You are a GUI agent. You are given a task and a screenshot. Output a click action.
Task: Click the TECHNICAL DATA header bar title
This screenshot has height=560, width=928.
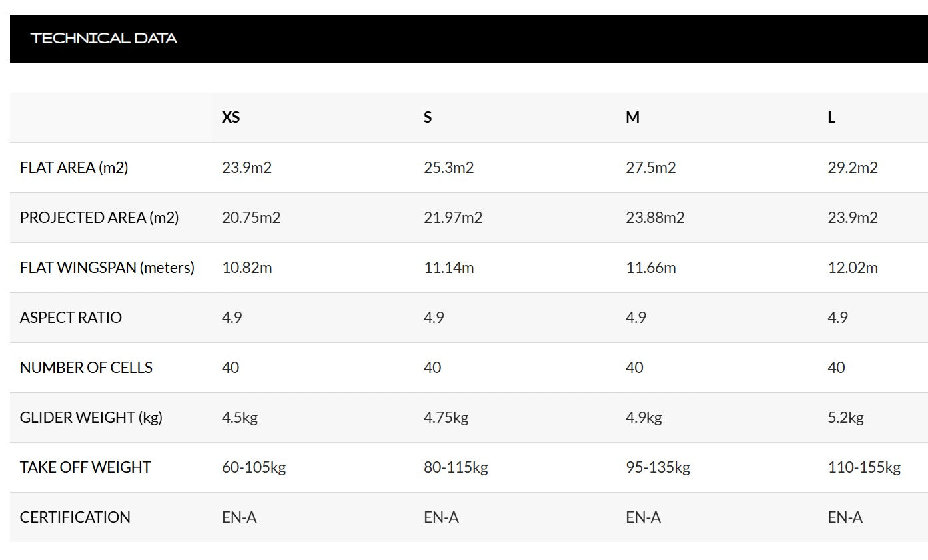[x=104, y=39]
